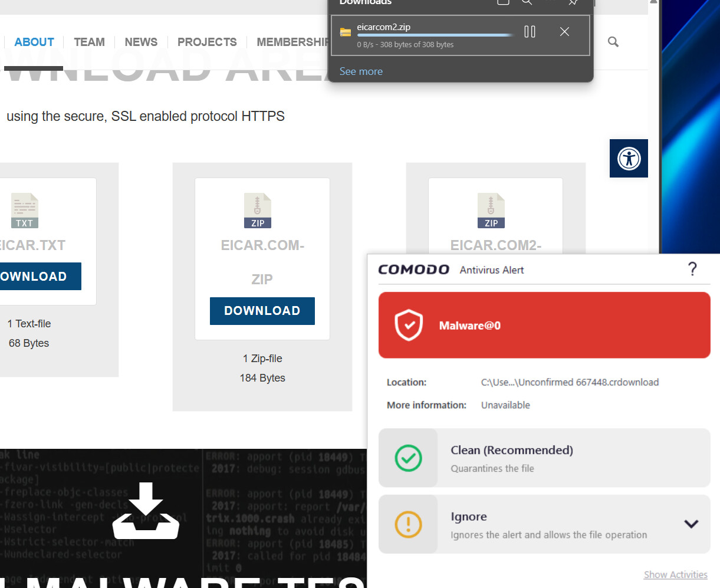Screen dimensions: 720x588
Task: Click the green checkmark Clean icon
Action: tap(408, 458)
